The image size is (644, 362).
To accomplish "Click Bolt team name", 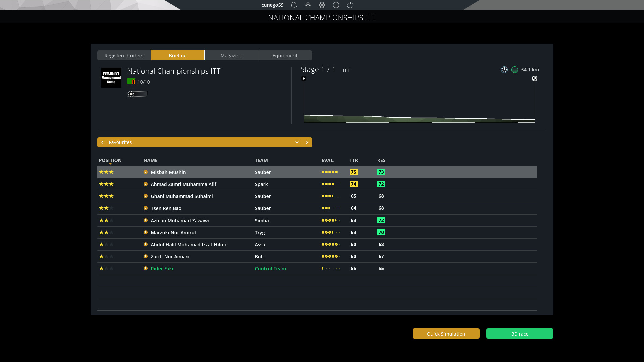I will point(259,256).
